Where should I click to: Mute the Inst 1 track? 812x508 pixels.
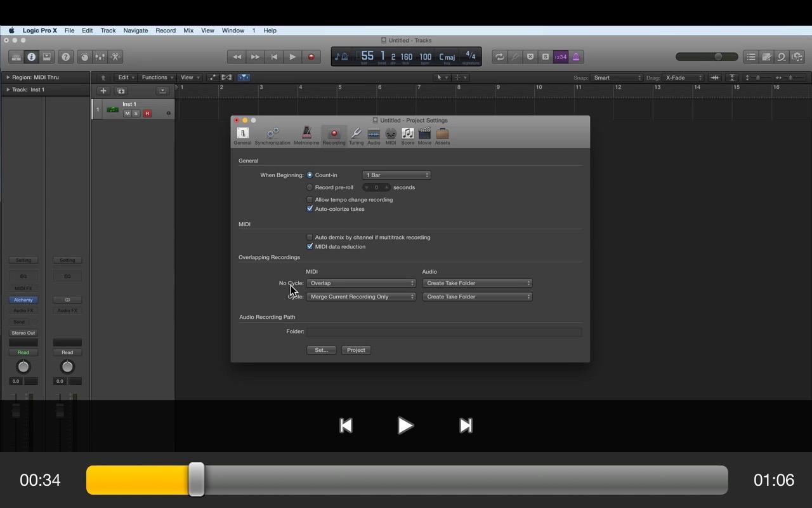[127, 114]
